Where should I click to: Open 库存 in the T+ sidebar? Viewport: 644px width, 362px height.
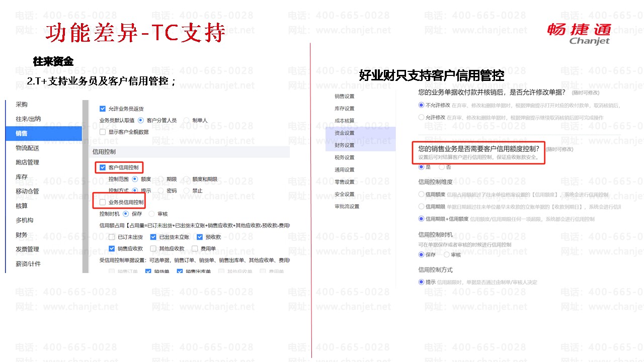tap(22, 177)
